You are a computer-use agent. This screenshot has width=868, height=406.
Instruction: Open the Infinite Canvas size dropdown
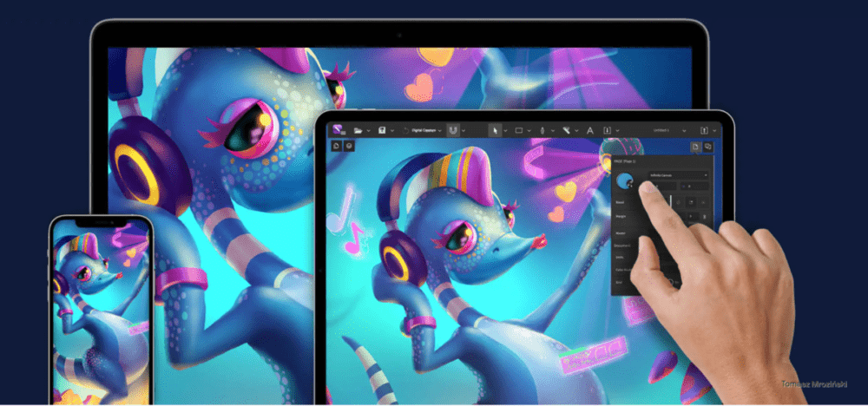click(679, 175)
